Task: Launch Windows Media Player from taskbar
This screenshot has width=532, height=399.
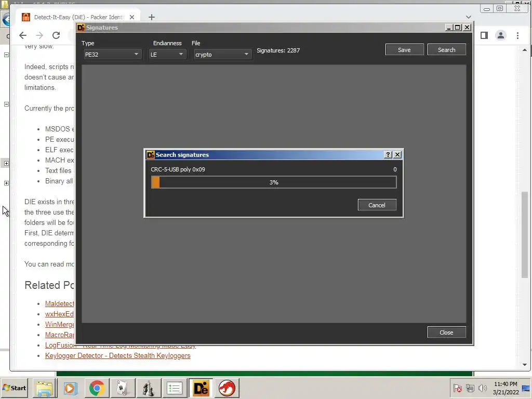Action: point(71,388)
